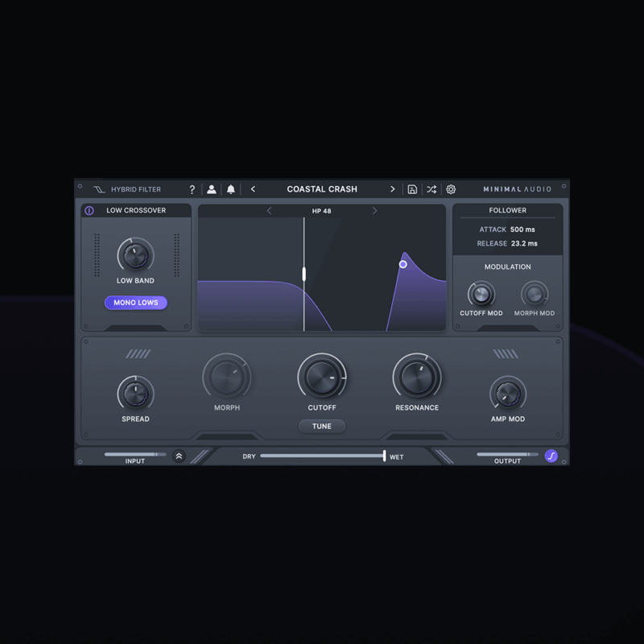This screenshot has width=644, height=644.
Task: Click the input double chevron button
Action: 179,456
